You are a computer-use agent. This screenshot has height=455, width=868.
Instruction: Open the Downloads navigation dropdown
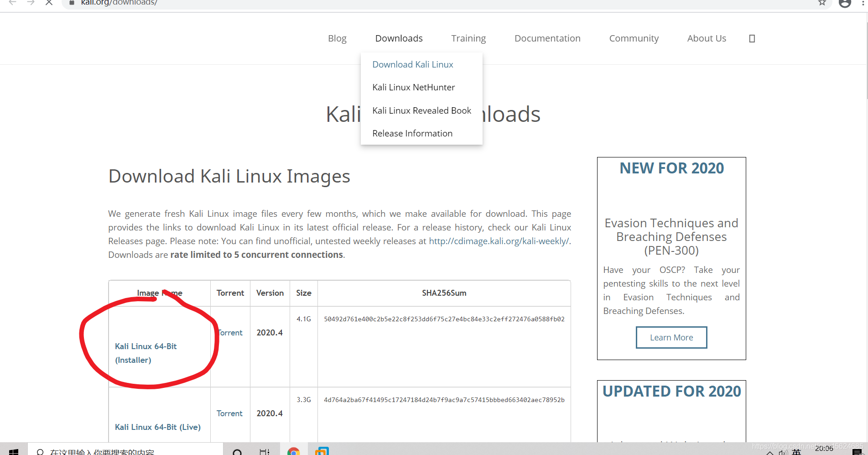pos(398,38)
